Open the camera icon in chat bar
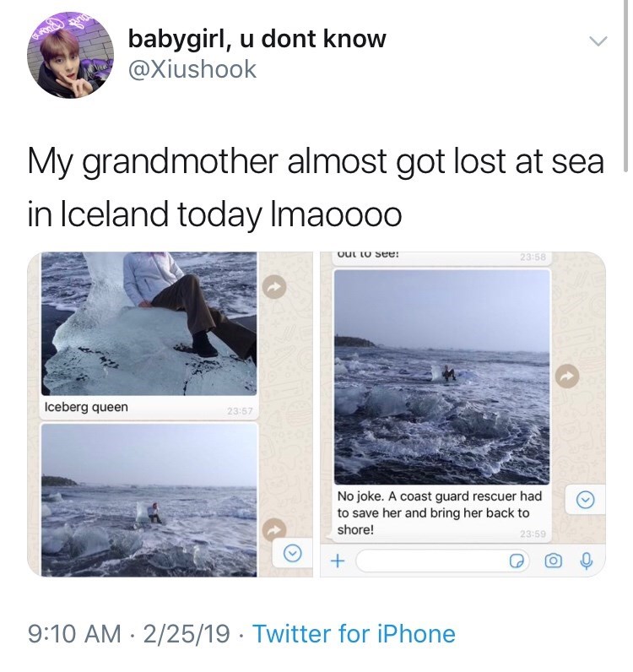The image size is (633, 672). click(x=554, y=561)
